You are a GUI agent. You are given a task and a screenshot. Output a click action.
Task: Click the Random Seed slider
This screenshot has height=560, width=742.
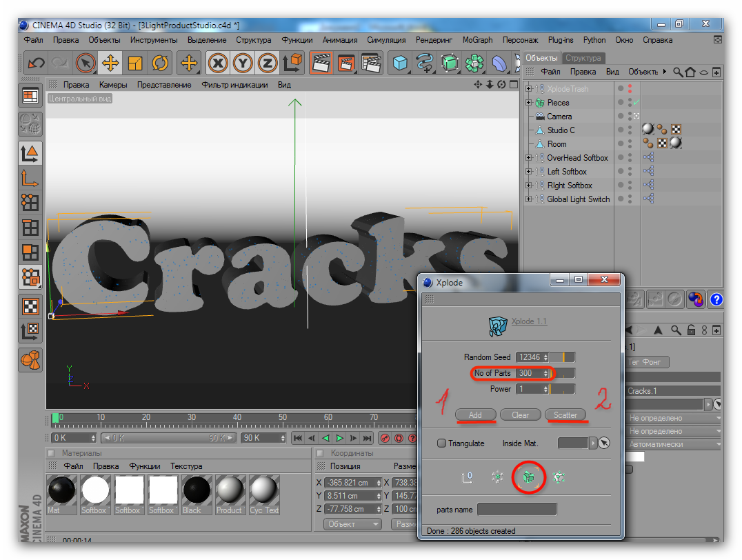click(x=563, y=357)
